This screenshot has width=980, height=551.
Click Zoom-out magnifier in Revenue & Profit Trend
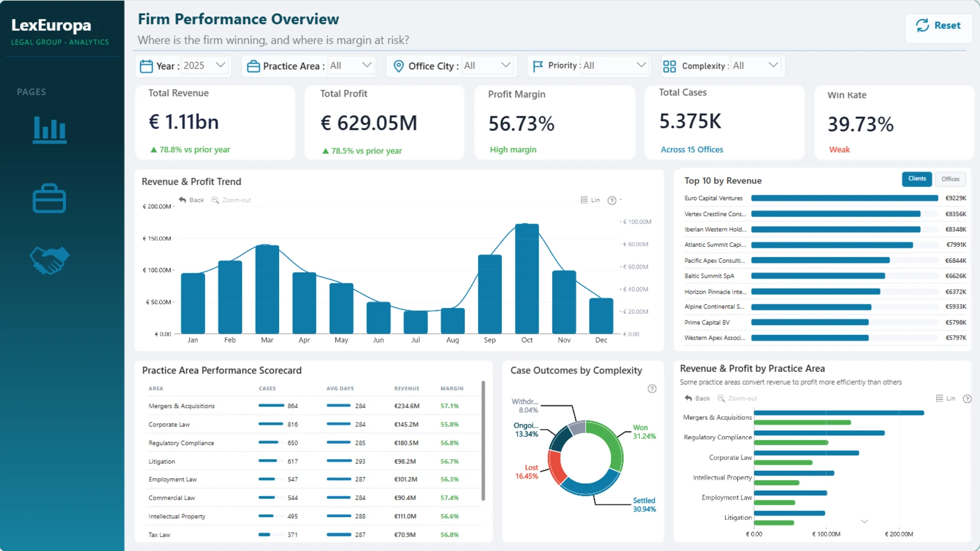point(215,200)
